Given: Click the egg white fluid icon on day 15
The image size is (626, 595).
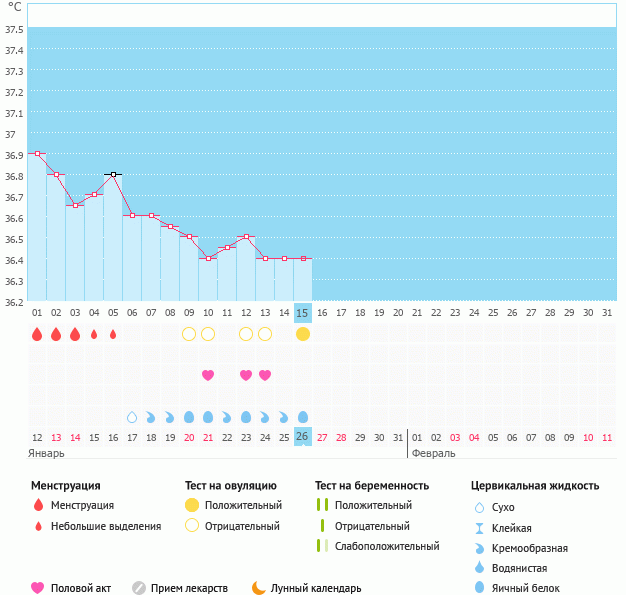Looking at the screenshot, I should (303, 417).
